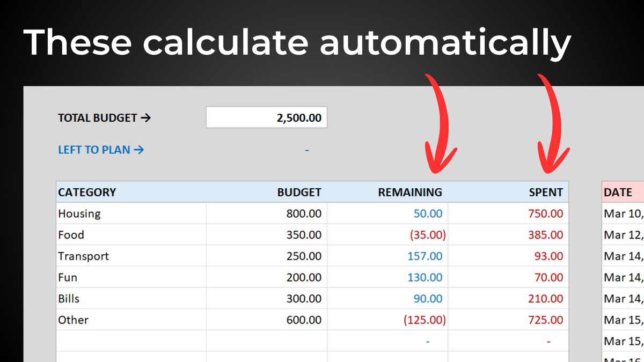Select the DATE column header
The width and height of the screenshot is (644, 362).
pos(623,192)
